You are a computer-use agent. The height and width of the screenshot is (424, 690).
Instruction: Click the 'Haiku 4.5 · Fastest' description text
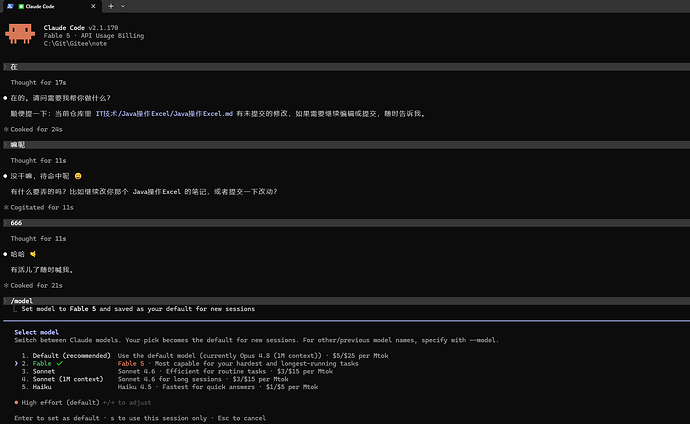[218, 387]
